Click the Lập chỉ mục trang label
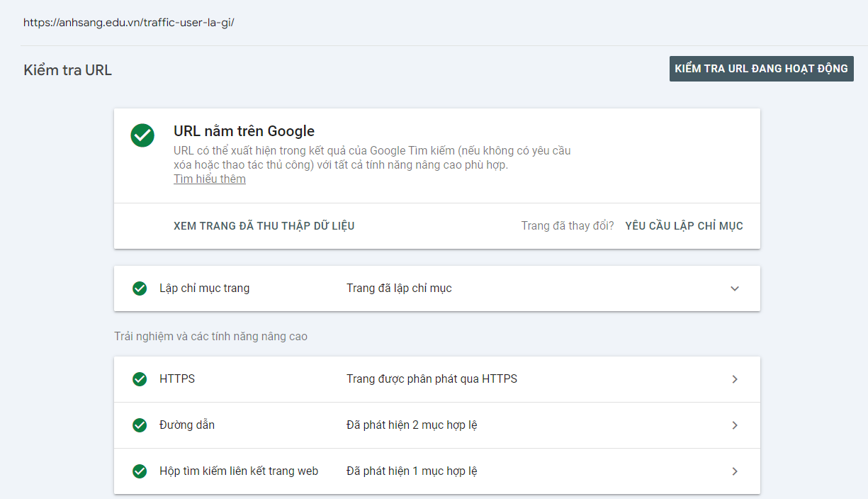Viewport: 868px width, 499px height. click(x=204, y=288)
